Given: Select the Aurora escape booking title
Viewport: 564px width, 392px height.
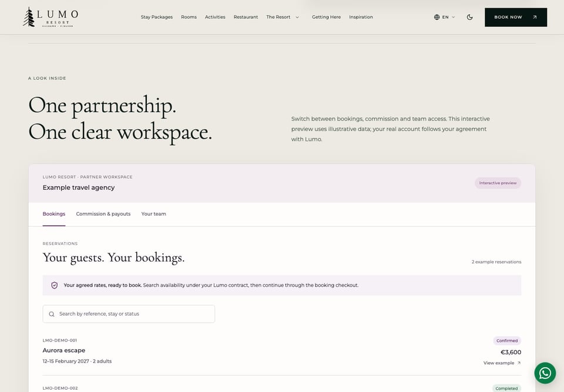Looking at the screenshot, I should [64, 350].
